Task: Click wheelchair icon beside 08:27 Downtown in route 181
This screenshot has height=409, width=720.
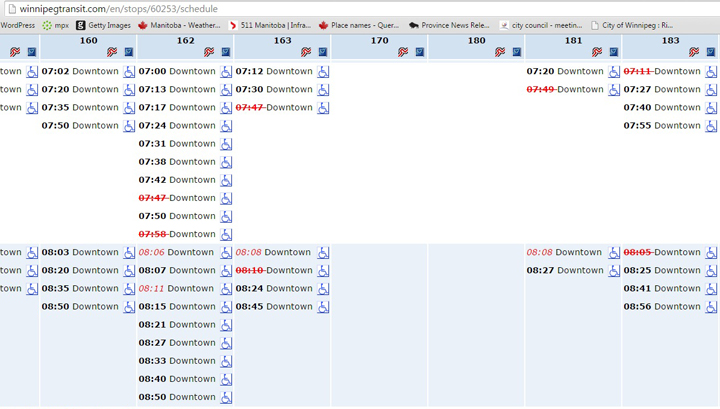Action: pos(614,270)
